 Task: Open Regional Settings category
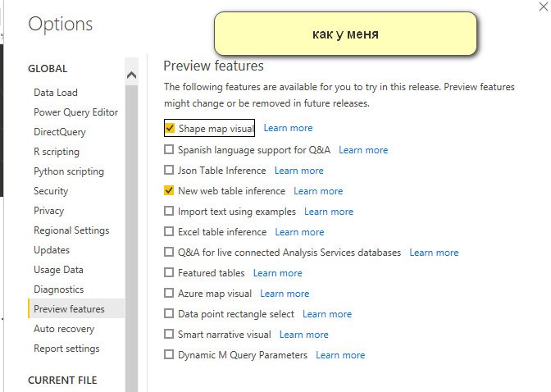[x=71, y=230]
